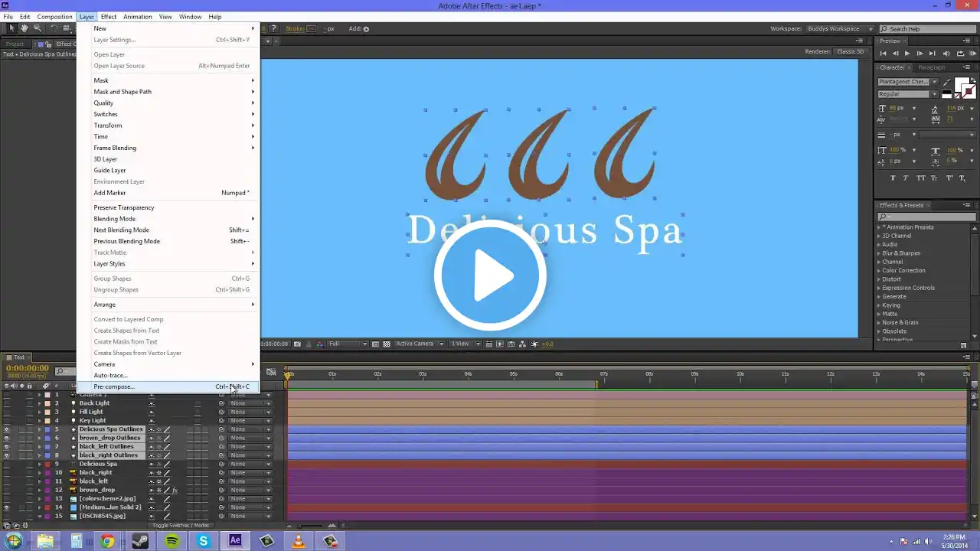This screenshot has width=980, height=551.
Task: Hide the black_right Outlines layer
Action: tap(7, 455)
